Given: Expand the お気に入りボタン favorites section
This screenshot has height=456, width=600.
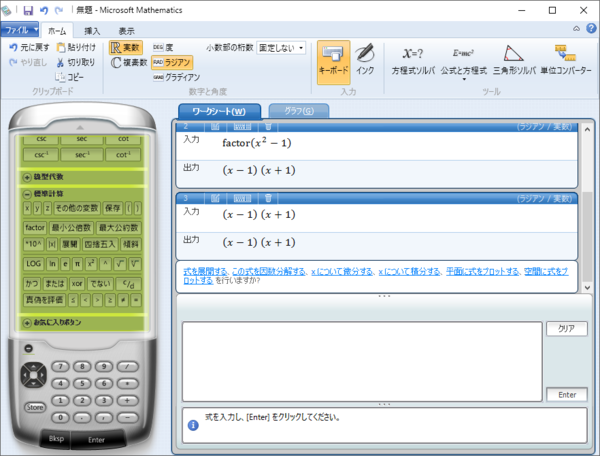Looking at the screenshot, I should coord(27,323).
